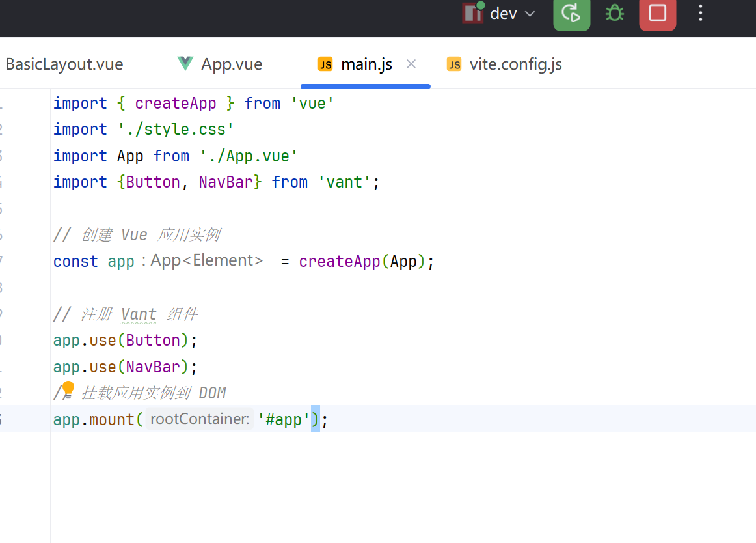Click the yellow lightbulb intention icon

(x=68, y=389)
